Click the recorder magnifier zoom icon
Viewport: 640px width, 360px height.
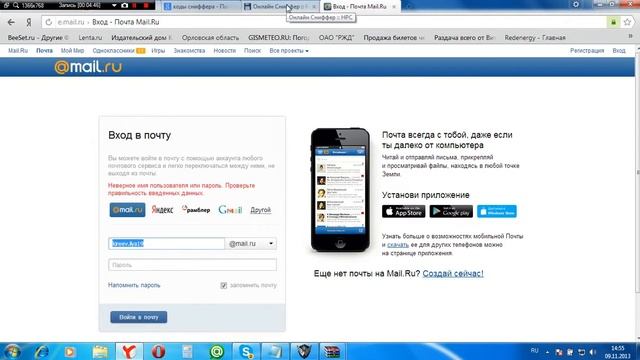point(16,5)
